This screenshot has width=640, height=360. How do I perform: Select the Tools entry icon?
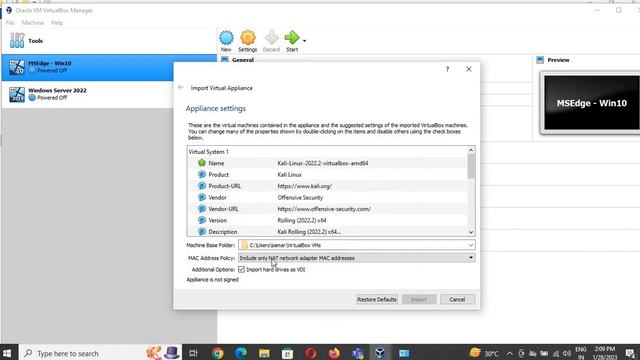pyautogui.click(x=17, y=40)
